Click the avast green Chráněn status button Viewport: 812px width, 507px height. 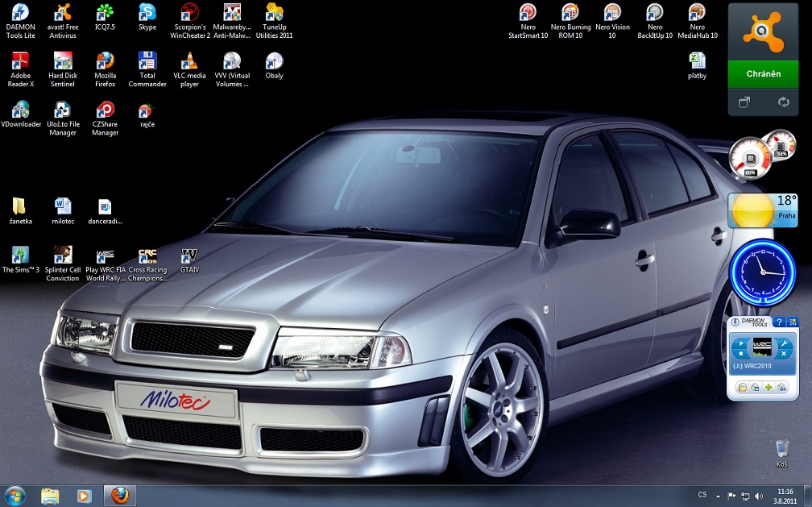click(763, 74)
